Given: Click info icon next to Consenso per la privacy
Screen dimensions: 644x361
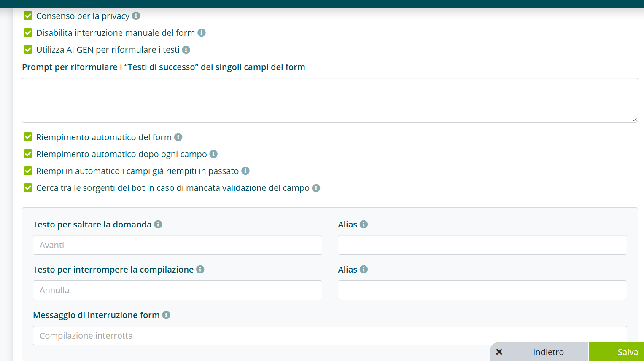Looking at the screenshot, I should (x=136, y=16).
